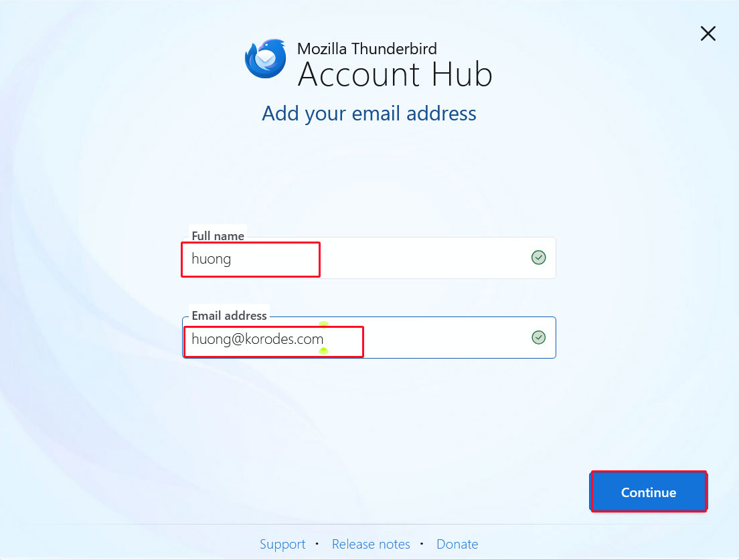This screenshot has width=739, height=560.
Task: Follow the Donate link
Action: 457,544
